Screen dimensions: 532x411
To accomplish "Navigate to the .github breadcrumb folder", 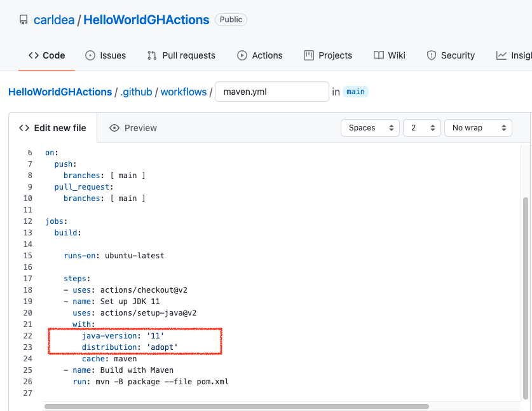I will (x=136, y=92).
